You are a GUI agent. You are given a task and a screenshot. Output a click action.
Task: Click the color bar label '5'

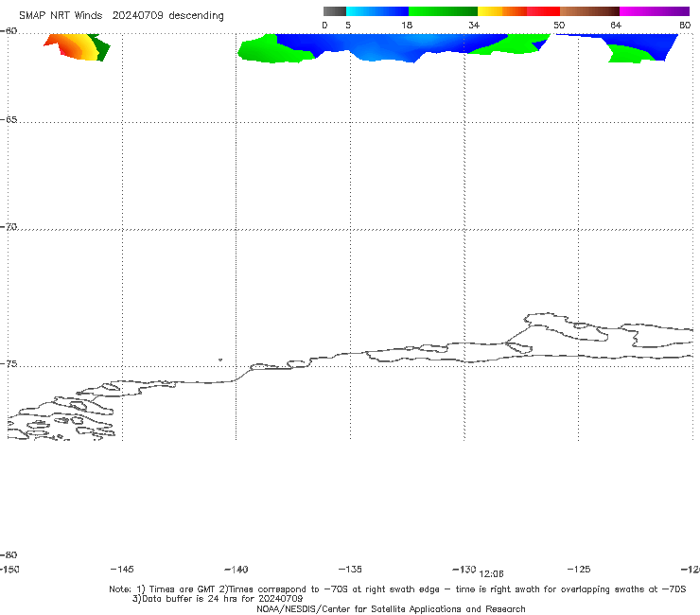[x=348, y=26]
